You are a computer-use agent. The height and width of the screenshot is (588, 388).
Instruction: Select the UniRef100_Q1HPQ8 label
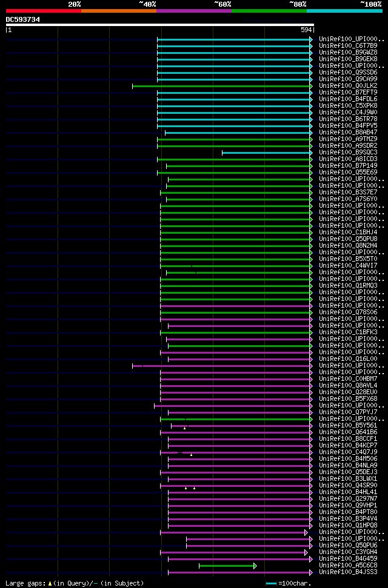[x=348, y=526]
